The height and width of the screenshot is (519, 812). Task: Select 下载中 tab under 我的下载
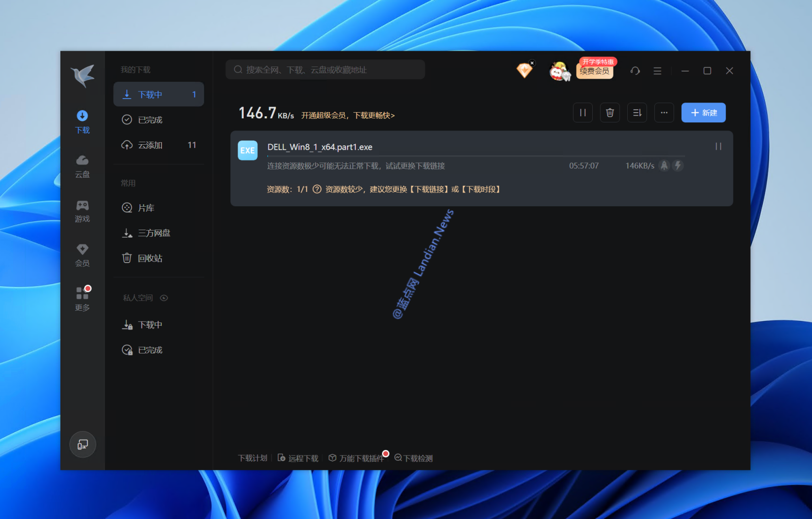point(158,94)
